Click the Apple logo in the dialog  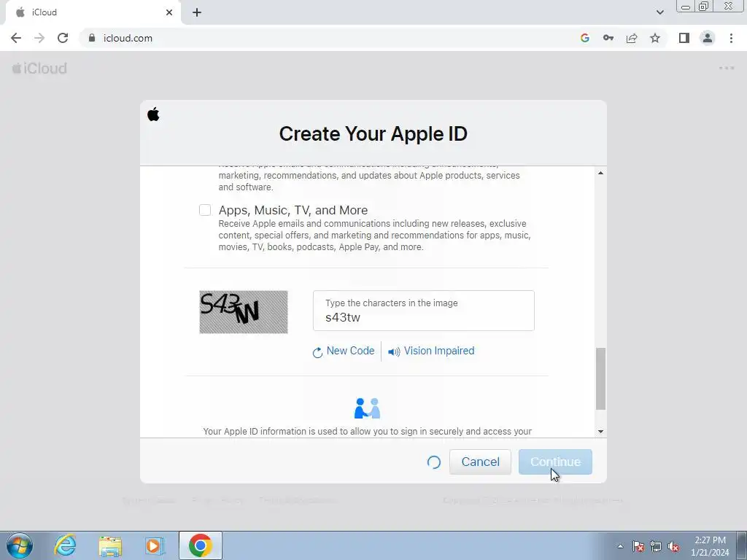pos(153,114)
